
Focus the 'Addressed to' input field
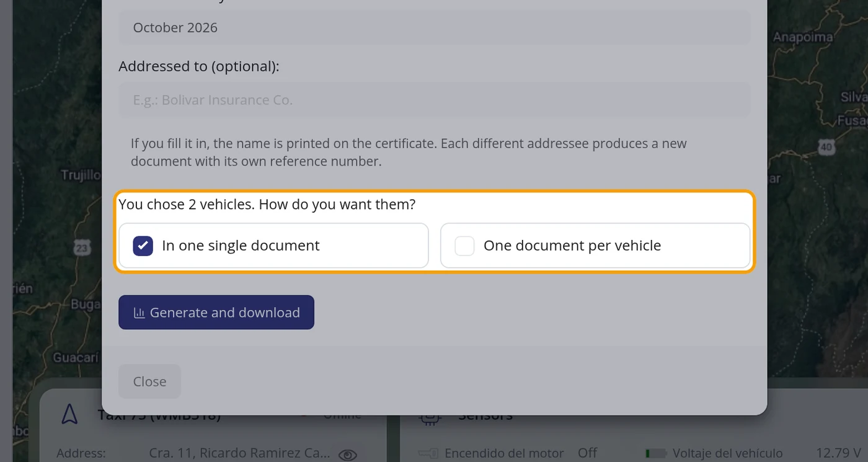[434, 100]
